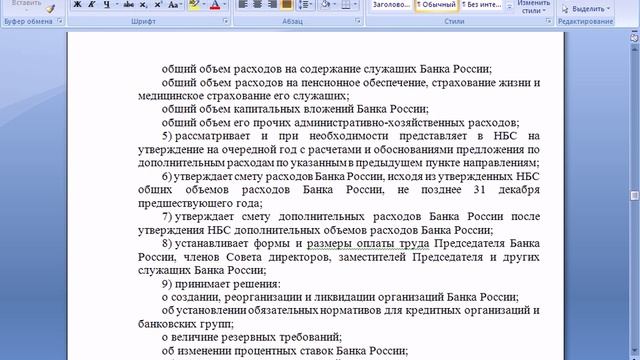Image resolution: width=640 pixels, height=360 pixels.
Task: Apply paragraph shading bucket
Action: [x=325, y=4]
